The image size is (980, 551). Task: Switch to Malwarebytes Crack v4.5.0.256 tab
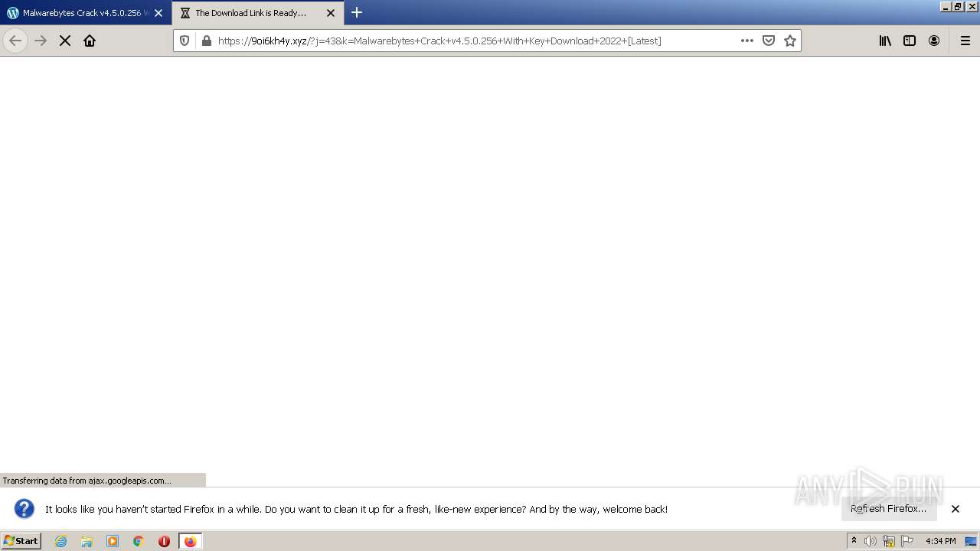click(86, 13)
